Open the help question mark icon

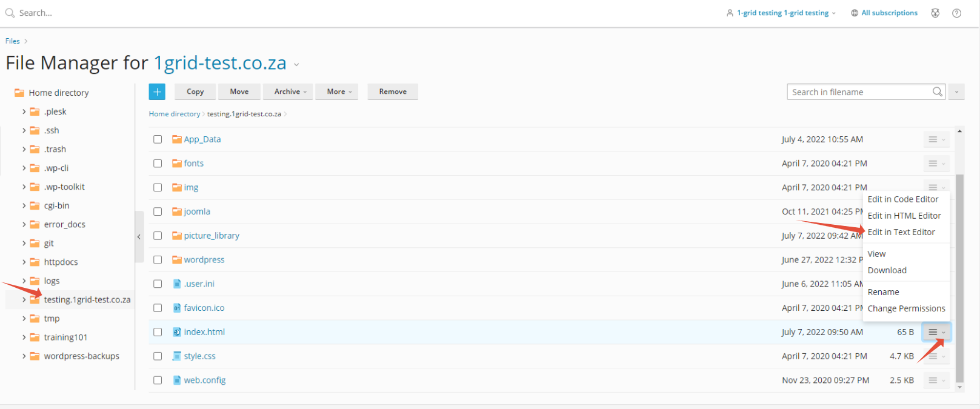pos(956,13)
